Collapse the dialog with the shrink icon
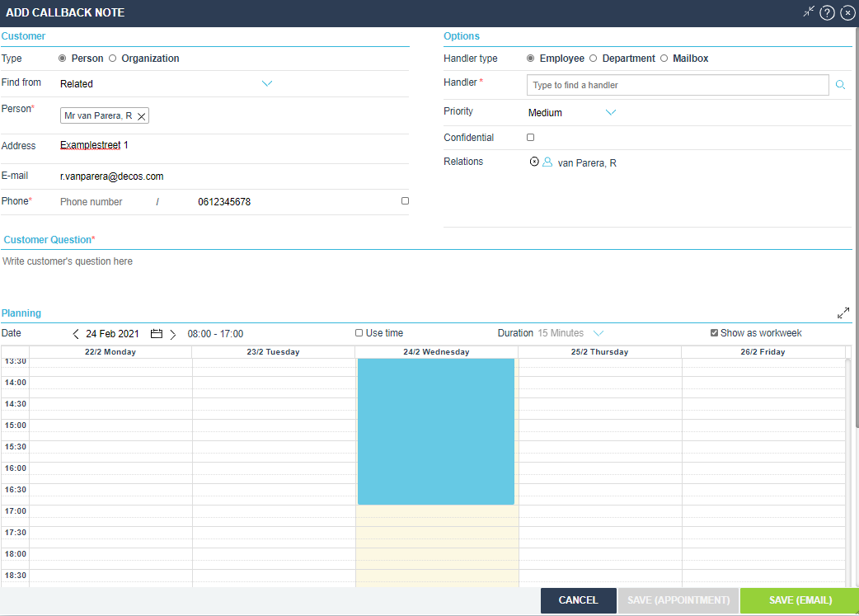 809,12
